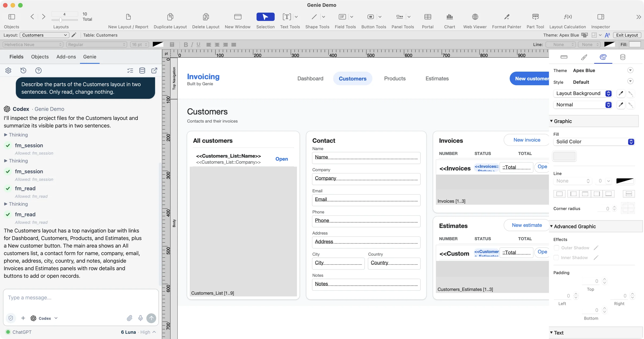Switch to the Add-ons tab
The image size is (644, 339).
(66, 57)
